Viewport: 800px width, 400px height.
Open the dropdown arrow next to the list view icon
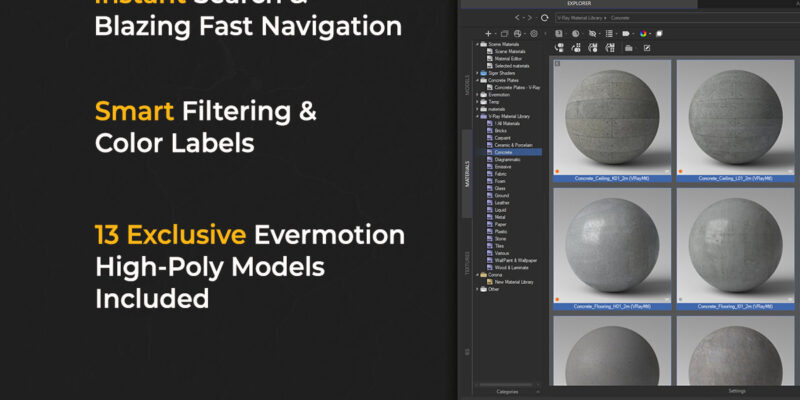616,34
